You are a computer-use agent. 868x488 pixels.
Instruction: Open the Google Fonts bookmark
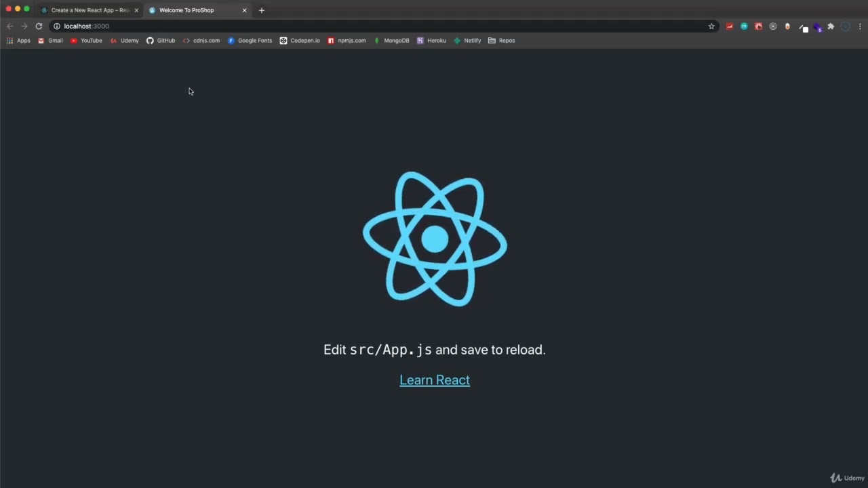250,41
